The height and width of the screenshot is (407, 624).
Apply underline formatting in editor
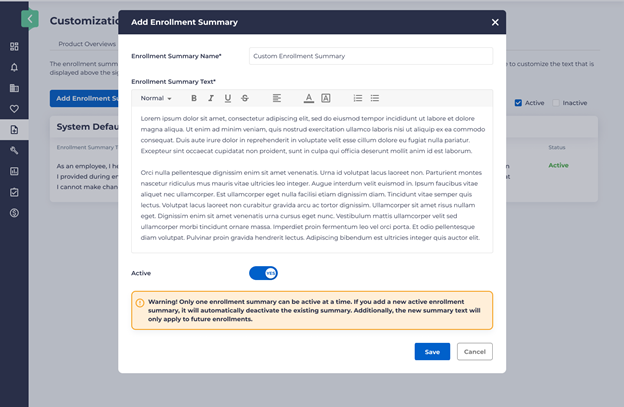228,98
